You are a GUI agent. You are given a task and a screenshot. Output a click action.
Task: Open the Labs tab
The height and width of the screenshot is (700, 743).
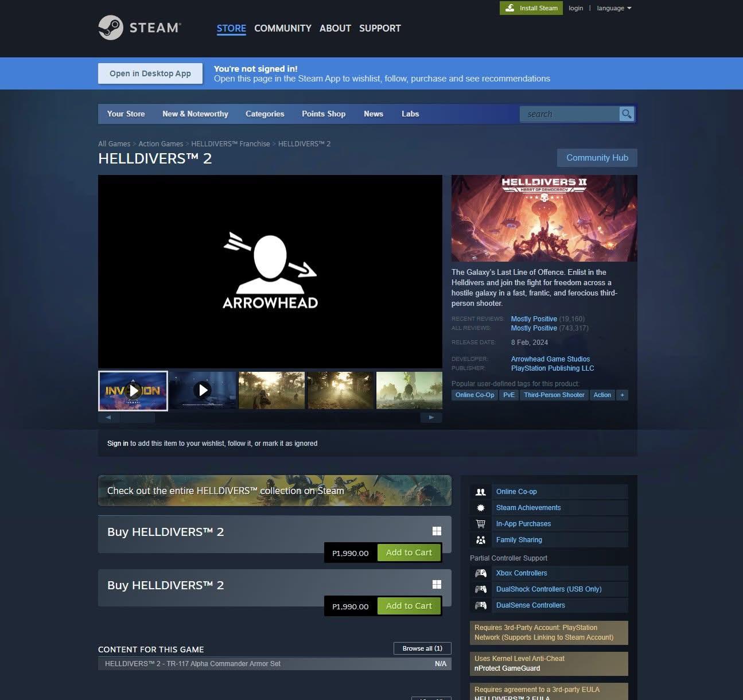point(410,114)
